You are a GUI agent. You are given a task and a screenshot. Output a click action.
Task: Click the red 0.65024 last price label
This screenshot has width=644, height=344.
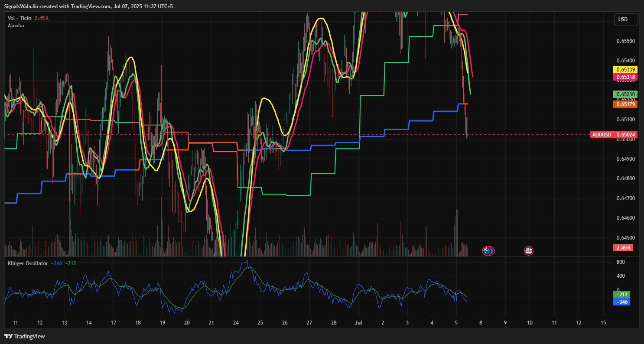click(x=625, y=135)
